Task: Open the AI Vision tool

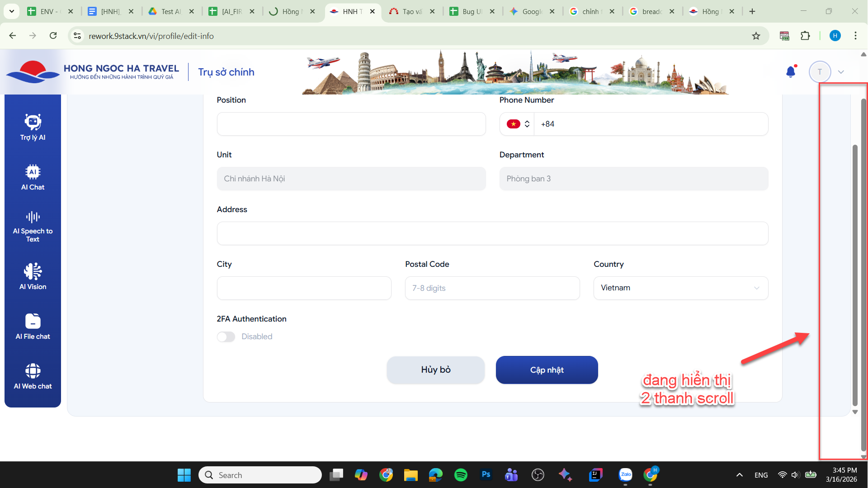Action: click(33, 277)
